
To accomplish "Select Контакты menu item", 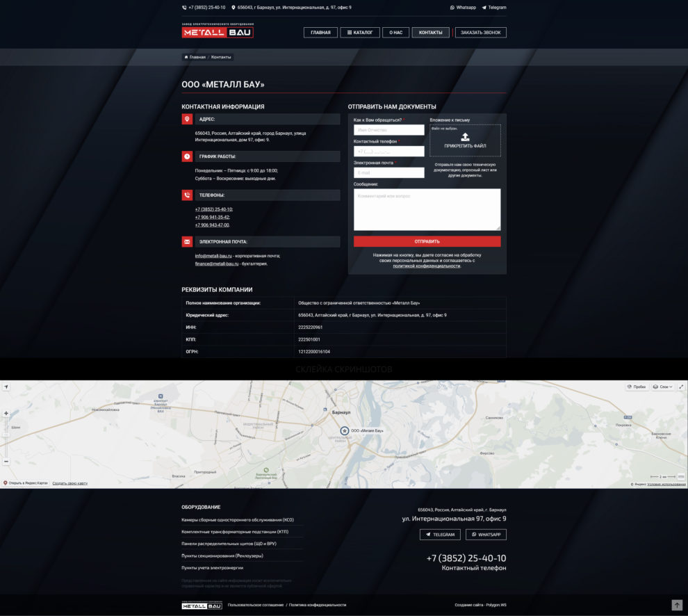I will point(430,33).
